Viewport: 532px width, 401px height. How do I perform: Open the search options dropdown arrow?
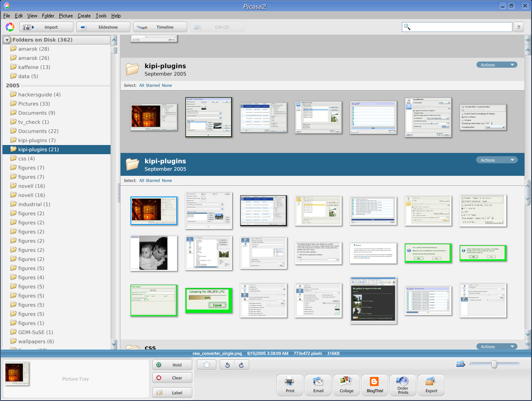coord(518,27)
